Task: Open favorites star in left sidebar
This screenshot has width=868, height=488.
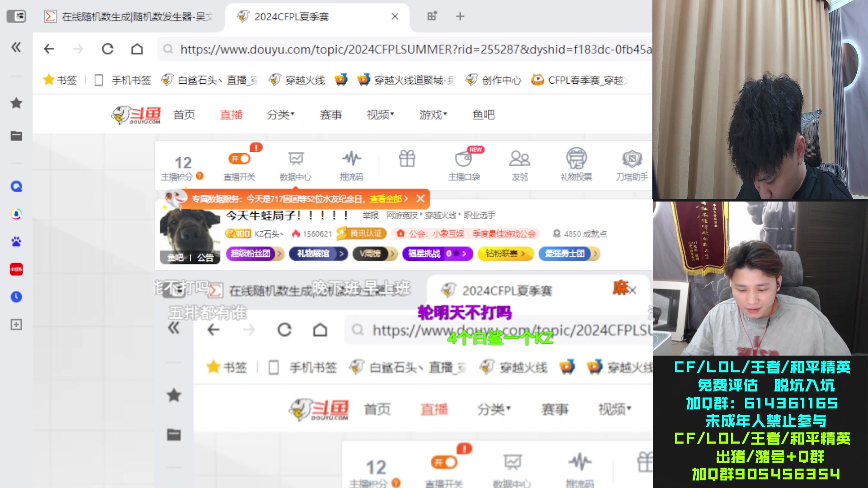Action: click(x=16, y=103)
